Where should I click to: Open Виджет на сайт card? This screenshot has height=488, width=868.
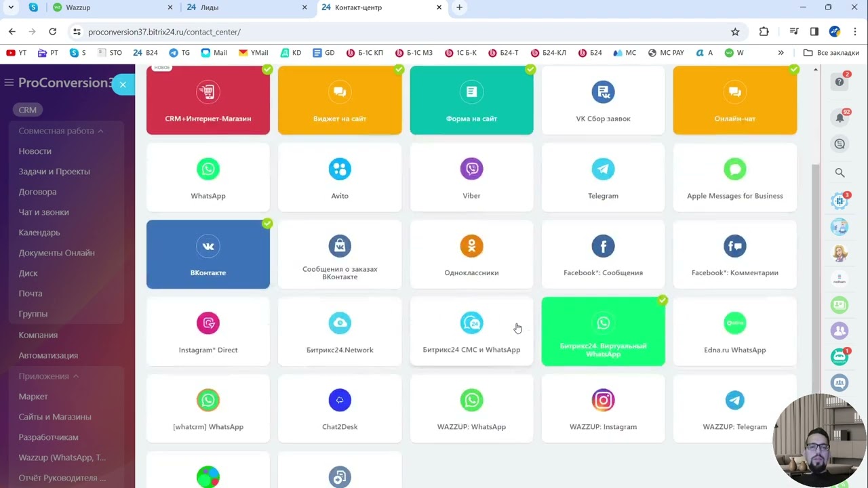pyautogui.click(x=340, y=100)
